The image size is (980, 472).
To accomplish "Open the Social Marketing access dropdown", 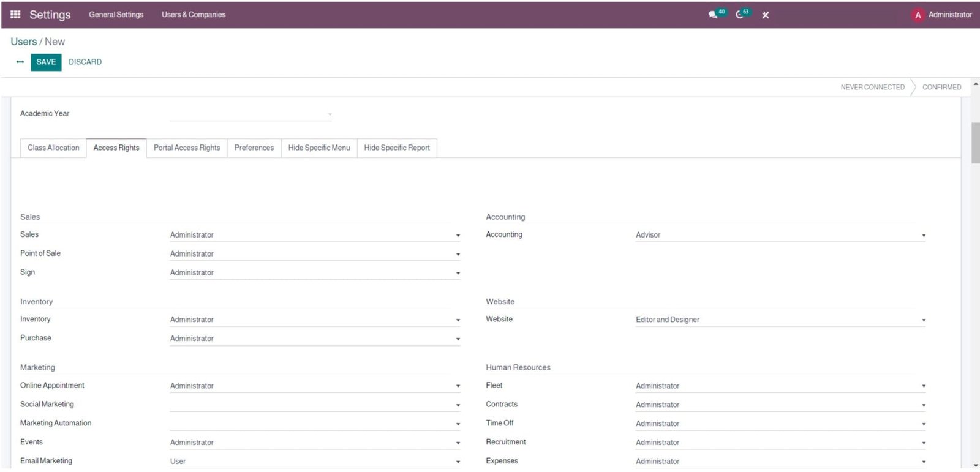I will (x=314, y=405).
